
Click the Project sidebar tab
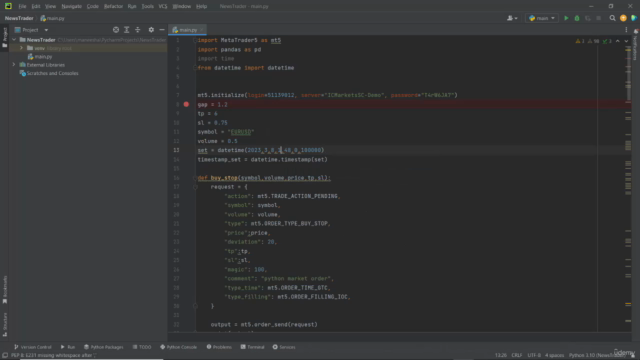coord(4,38)
